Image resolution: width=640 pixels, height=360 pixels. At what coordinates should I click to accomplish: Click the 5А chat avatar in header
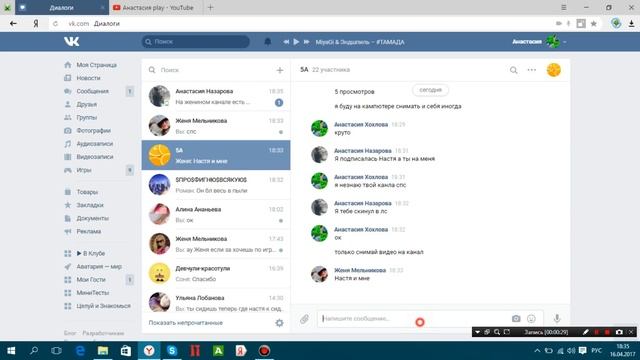click(x=553, y=70)
